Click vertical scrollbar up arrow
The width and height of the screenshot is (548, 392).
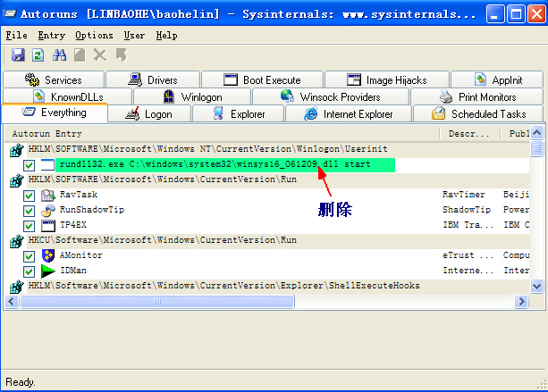pos(536,133)
